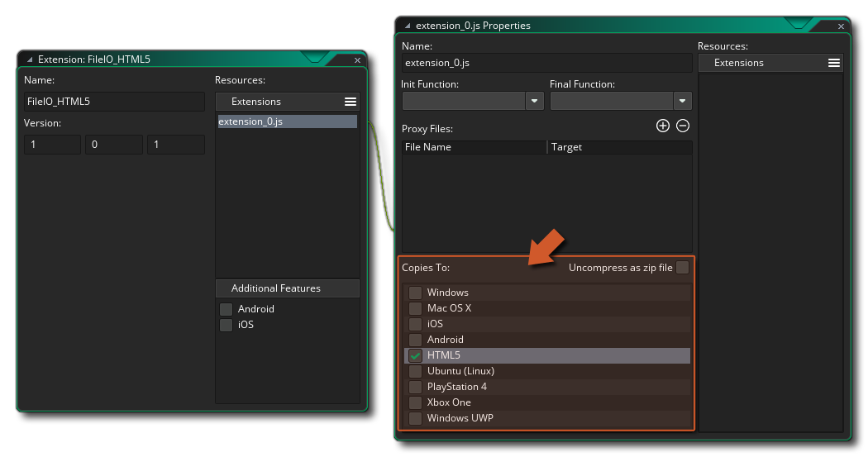Click the remove proxy file minus icon
The image size is (868, 457).
[x=683, y=126]
